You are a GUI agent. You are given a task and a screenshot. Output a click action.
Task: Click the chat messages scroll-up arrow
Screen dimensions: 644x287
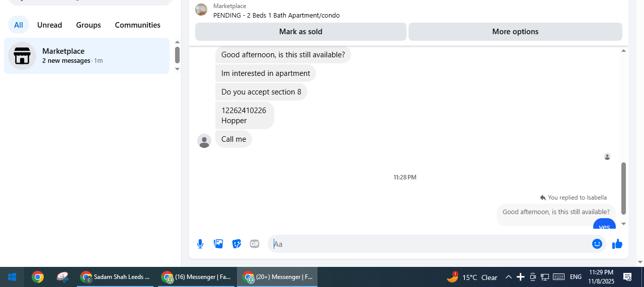pyautogui.click(x=624, y=51)
